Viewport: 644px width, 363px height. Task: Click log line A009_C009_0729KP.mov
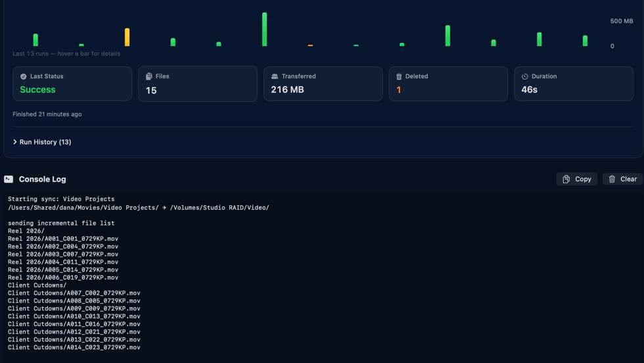[74, 308]
